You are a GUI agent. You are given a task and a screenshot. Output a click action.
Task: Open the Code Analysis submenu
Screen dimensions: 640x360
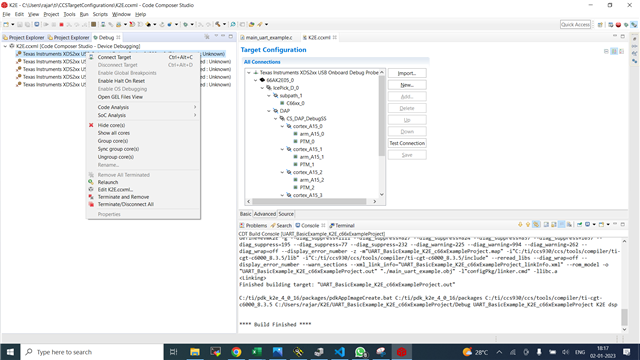pyautogui.click(x=143, y=107)
